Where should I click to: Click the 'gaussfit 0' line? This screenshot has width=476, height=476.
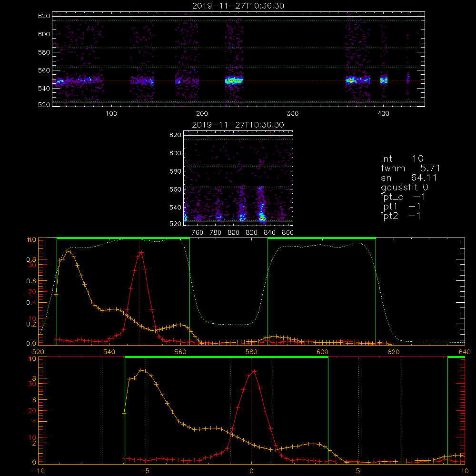coord(404,187)
